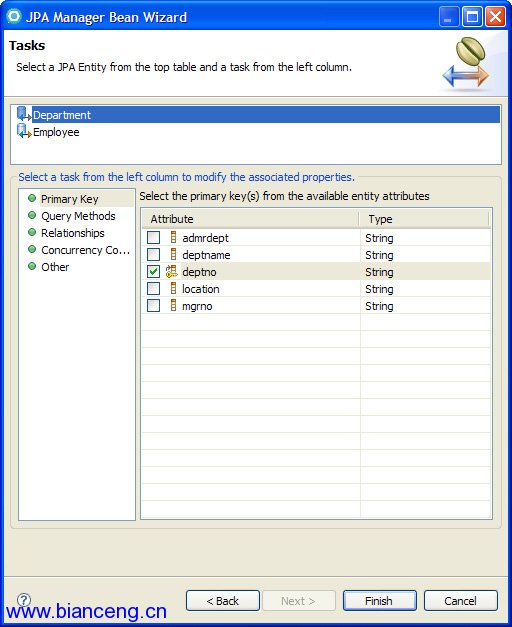The width and height of the screenshot is (512, 627).
Task: Click the Finish button
Action: tap(380, 601)
